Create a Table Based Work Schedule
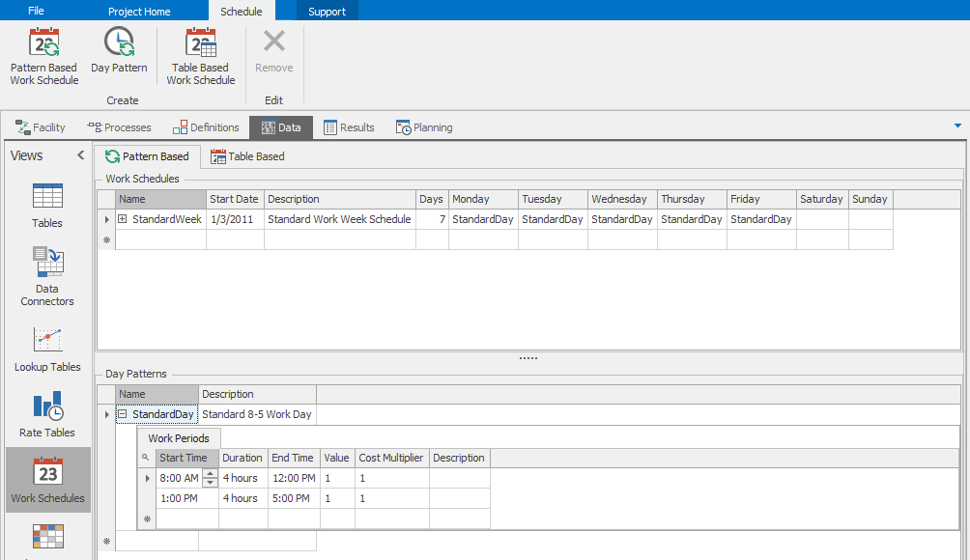Screen dimensions: 970x560 pos(200,56)
